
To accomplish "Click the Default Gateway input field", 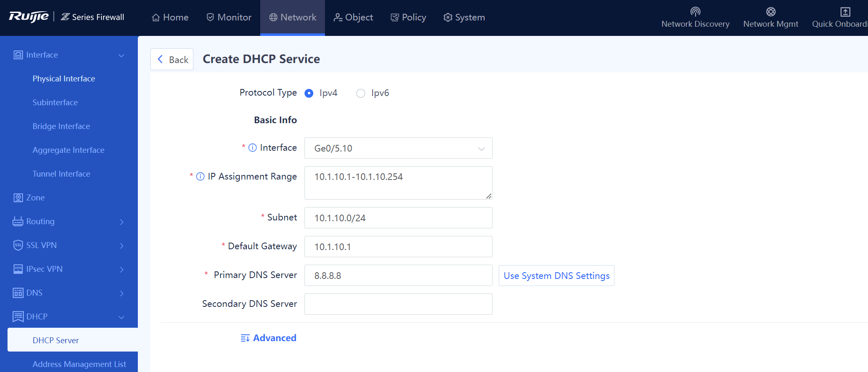I will (398, 246).
